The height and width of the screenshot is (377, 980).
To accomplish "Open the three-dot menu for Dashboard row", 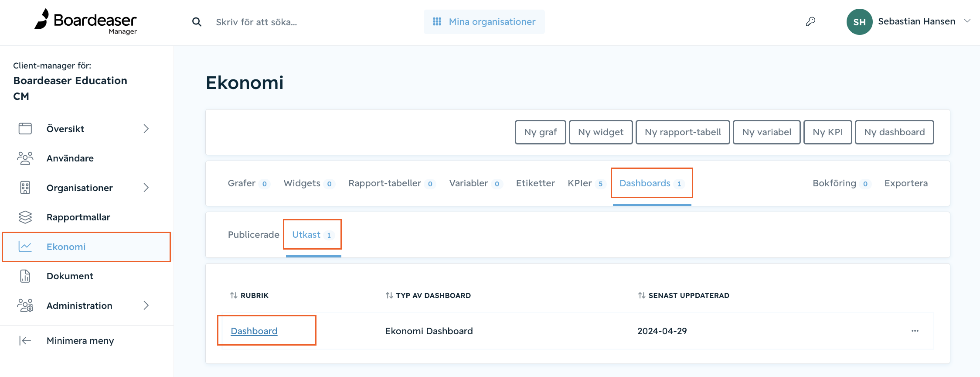I will point(915,331).
